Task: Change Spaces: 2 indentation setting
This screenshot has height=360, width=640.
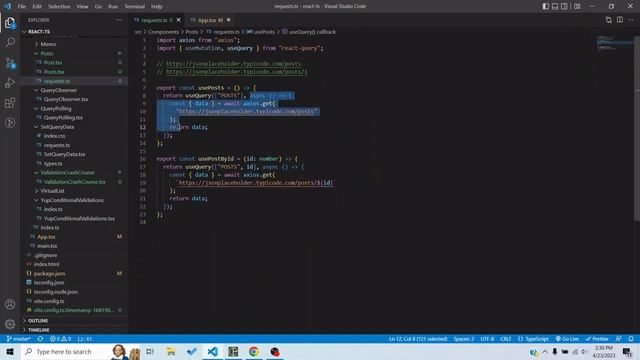Action: coord(464,339)
